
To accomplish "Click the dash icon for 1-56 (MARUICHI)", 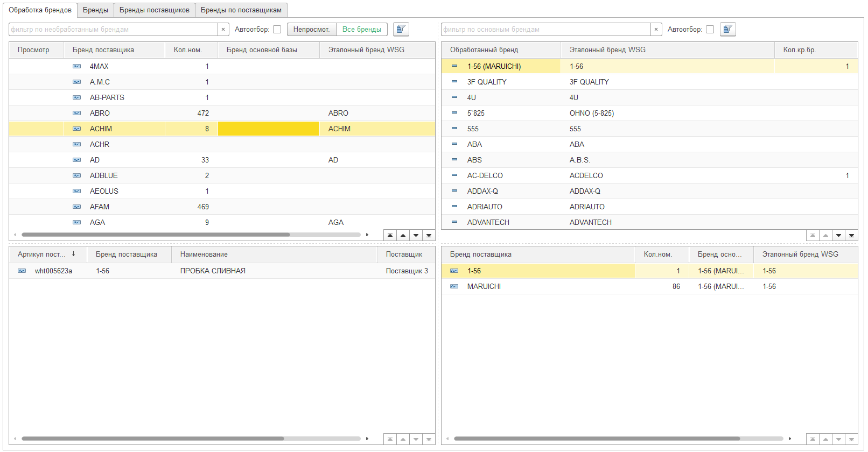I will pyautogui.click(x=454, y=66).
